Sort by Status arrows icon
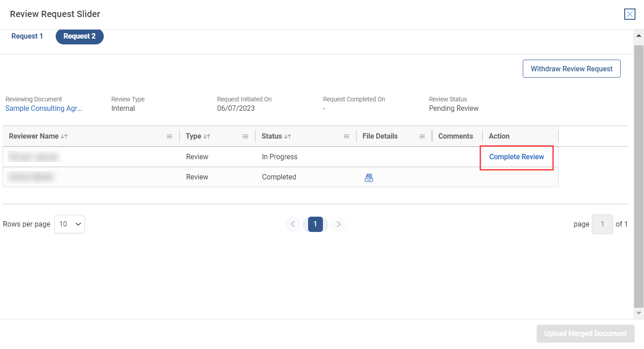Screen dimensions: 644x349 [287, 136]
